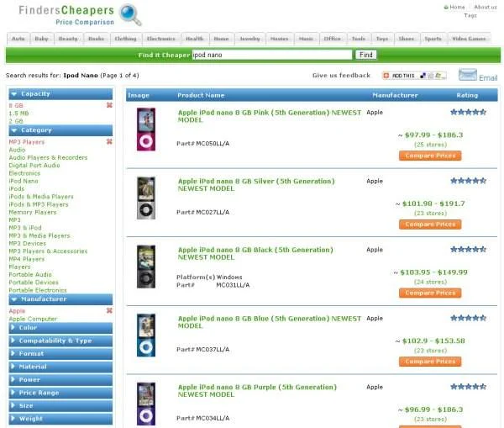504x428 pixels.
Task: Click star rating of Pink iPod nano
Action: click(x=468, y=113)
